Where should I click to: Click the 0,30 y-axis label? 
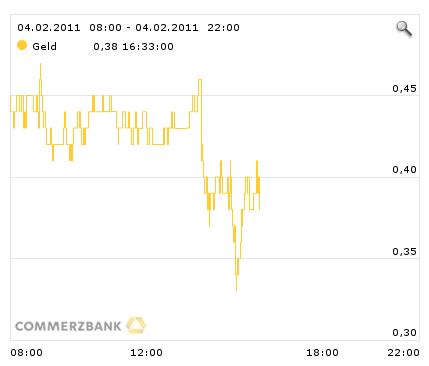pyautogui.click(x=404, y=332)
